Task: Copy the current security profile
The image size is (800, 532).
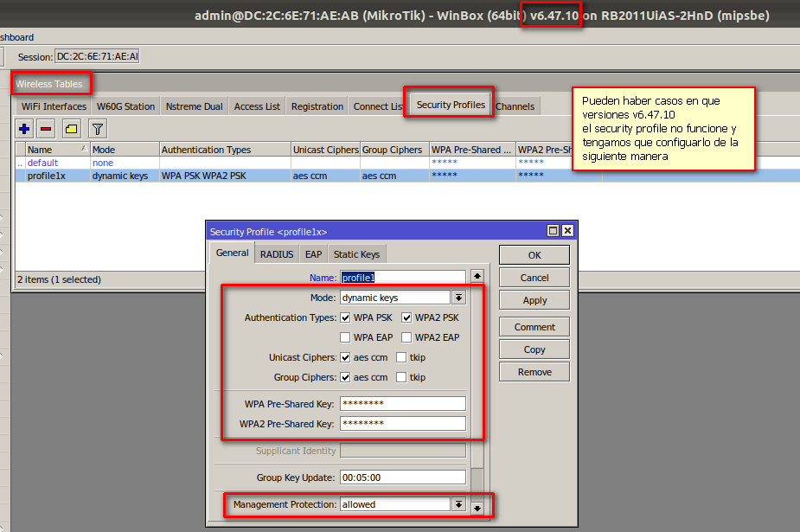Action: click(x=533, y=349)
